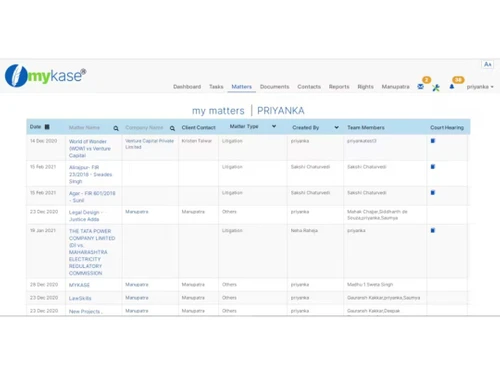The width and height of the screenshot is (500, 375).
Task: Open the MYKASE matter link
Action: [x=79, y=285]
